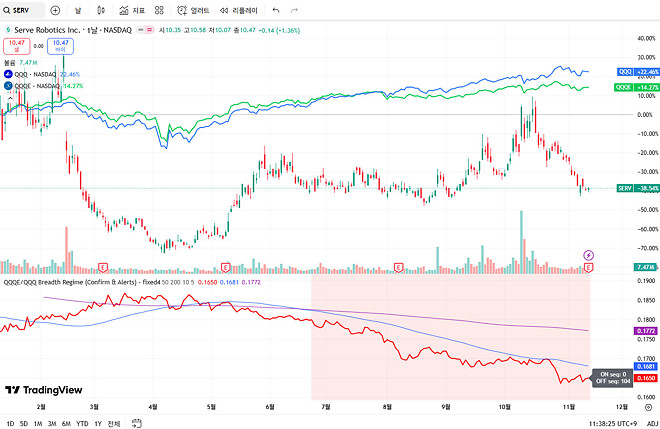Select the QQQE/QQQ Breadth Regime indicator title
The height and width of the screenshot is (429, 660).
(x=82, y=282)
